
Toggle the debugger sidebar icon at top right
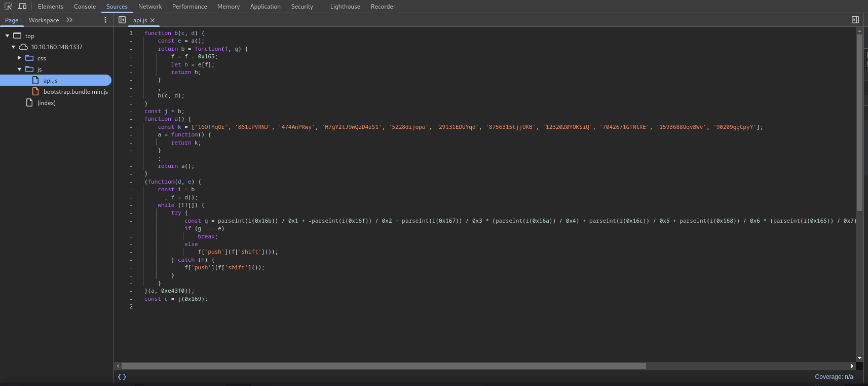coord(855,20)
